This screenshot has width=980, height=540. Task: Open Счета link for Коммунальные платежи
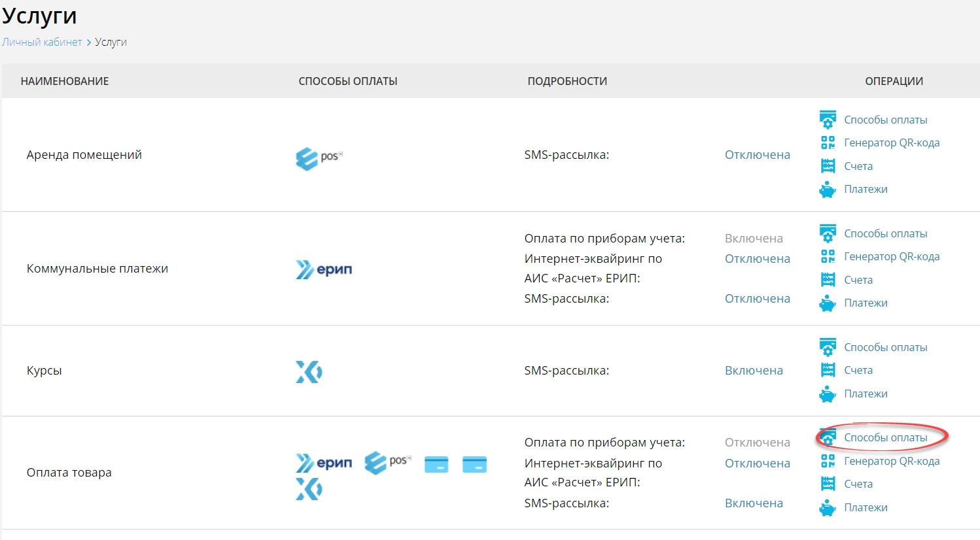coord(858,280)
